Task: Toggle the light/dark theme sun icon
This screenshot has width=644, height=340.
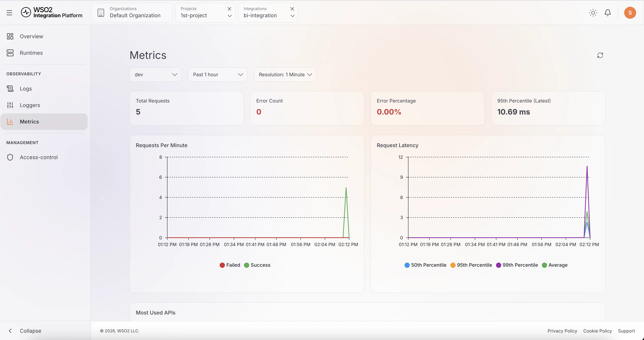Action: 593,13
